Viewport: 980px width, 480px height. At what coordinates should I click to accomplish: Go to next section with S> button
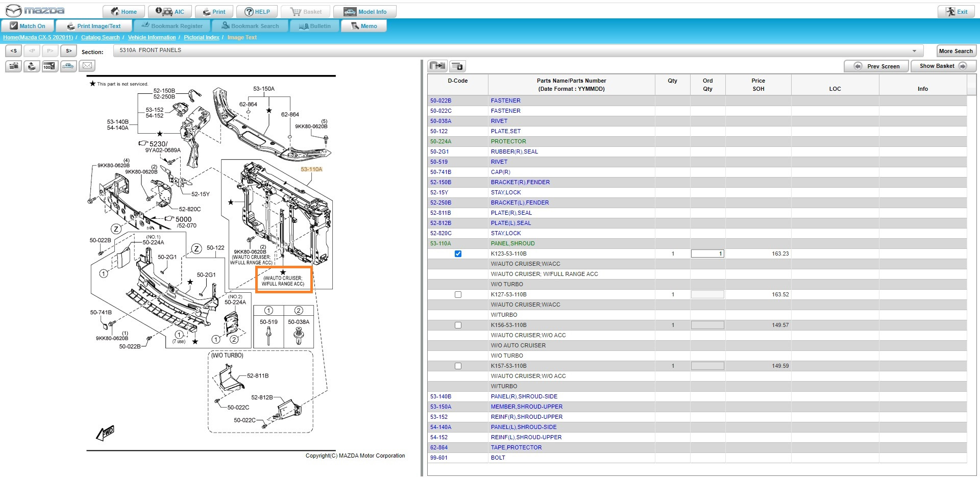(x=68, y=51)
